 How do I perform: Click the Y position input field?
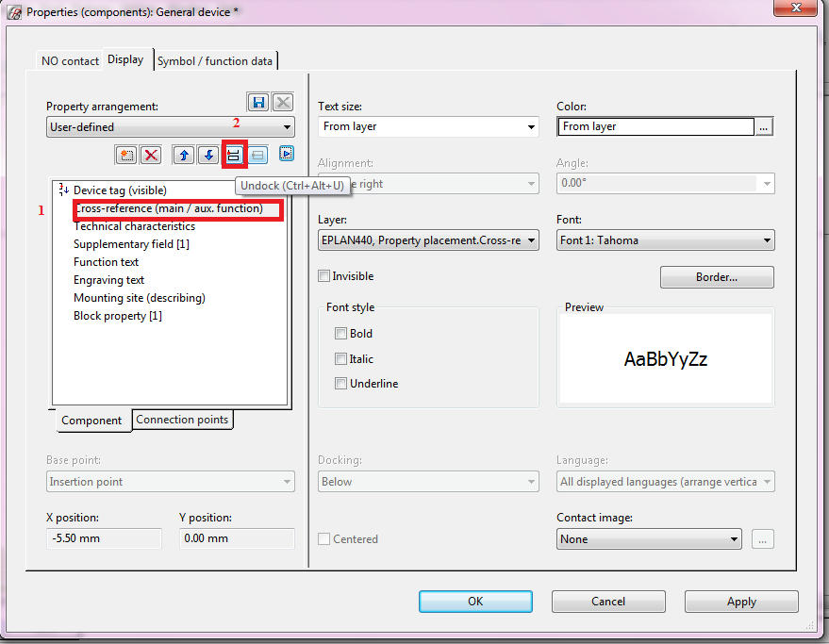237,538
